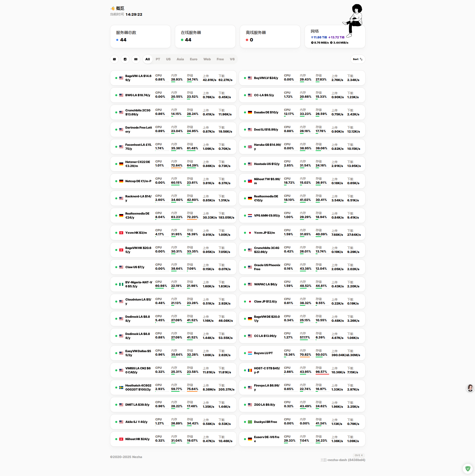This screenshot has width=475, height=476.
Task: Click the Ctrl K shortcut badge
Action: (x=359, y=455)
